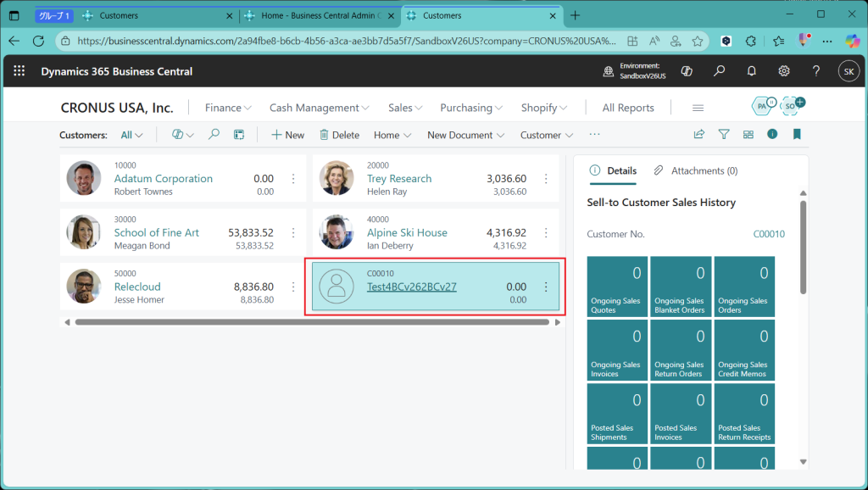Viewport: 868px width, 490px height.
Task: Open the Test4BCv262BCv27 customer link
Action: 411,287
